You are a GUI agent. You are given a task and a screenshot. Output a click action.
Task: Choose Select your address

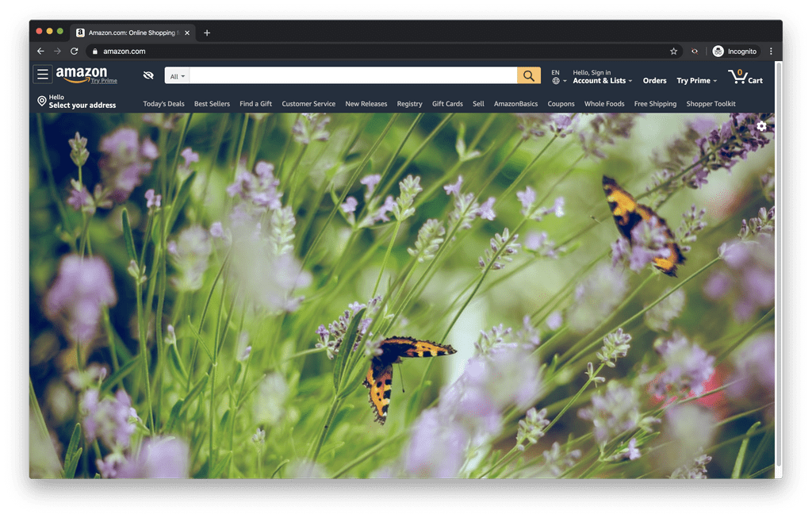82,105
